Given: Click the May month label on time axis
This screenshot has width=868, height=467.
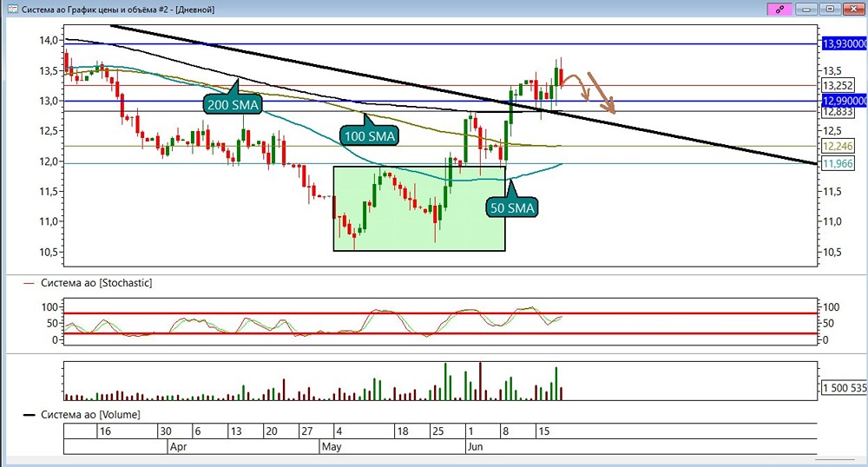Looking at the screenshot, I should [x=332, y=446].
